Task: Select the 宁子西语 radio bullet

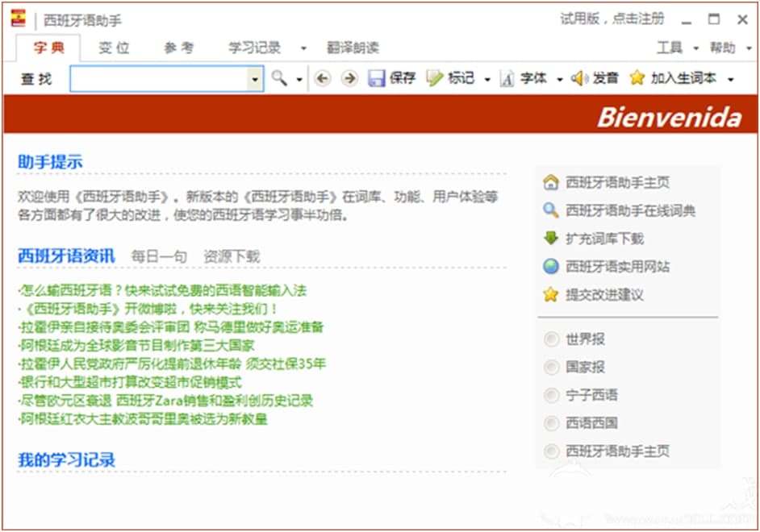Action: click(551, 395)
